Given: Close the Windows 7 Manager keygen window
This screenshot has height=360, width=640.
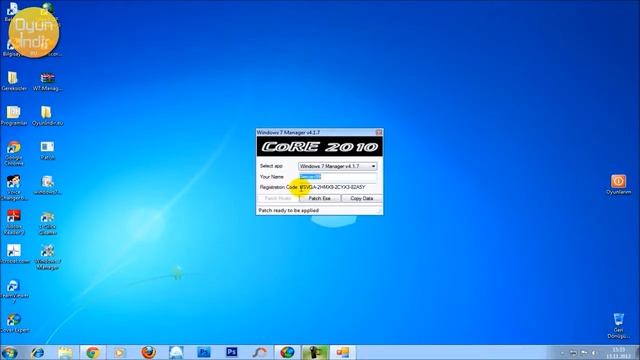Looking at the screenshot, I should tap(379, 132).
